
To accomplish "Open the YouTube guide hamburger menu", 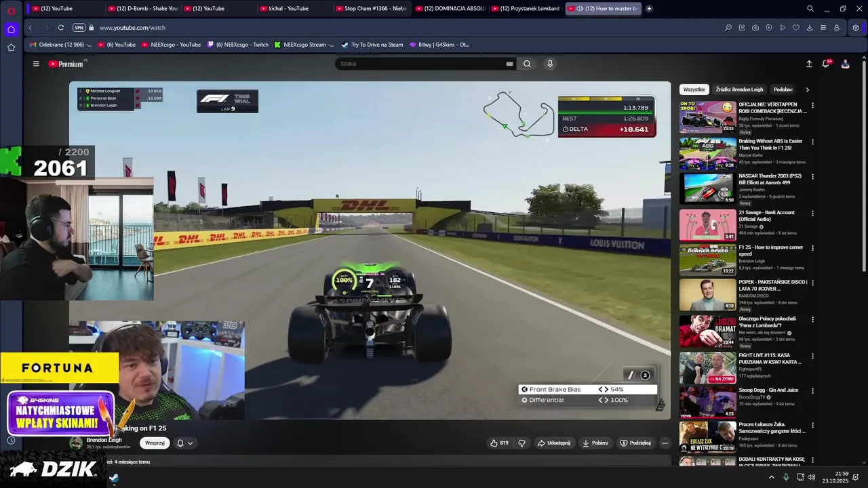I will click(x=36, y=64).
